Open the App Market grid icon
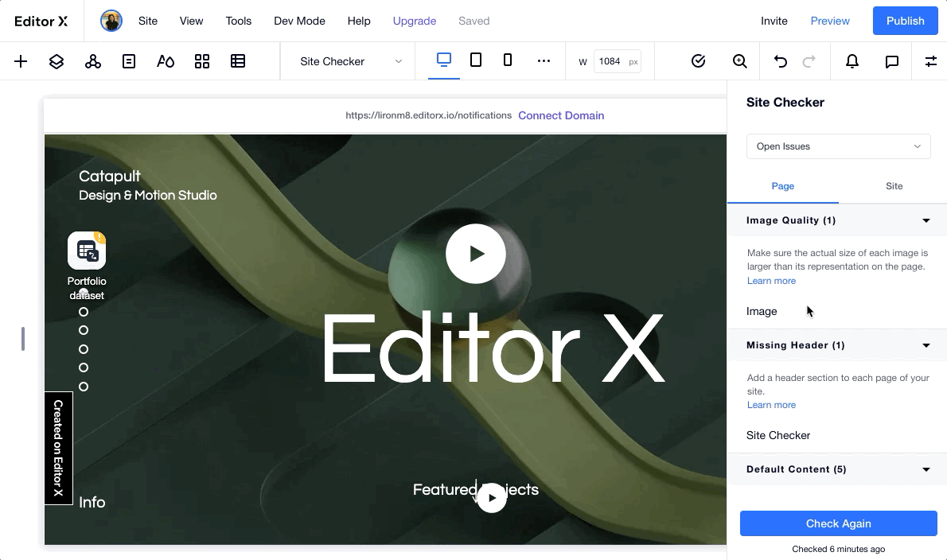Viewport: 947px width, 560px height. click(201, 61)
